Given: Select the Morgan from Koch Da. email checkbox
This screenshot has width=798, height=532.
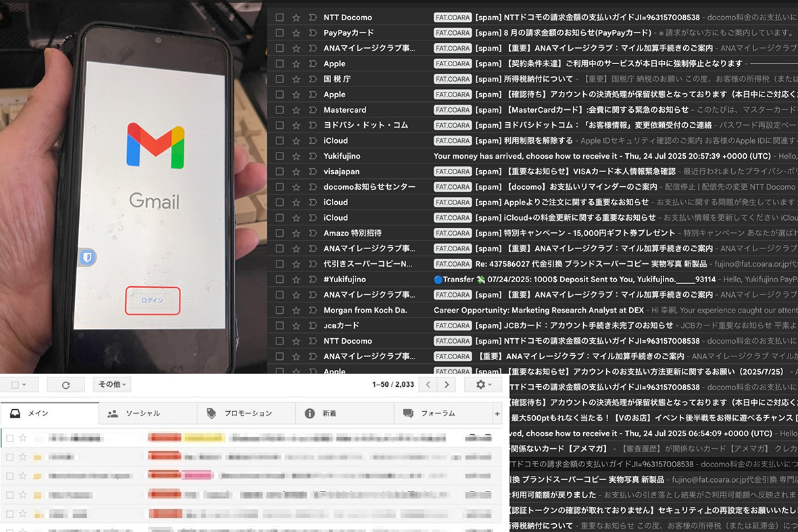Looking at the screenshot, I should pyautogui.click(x=280, y=311).
